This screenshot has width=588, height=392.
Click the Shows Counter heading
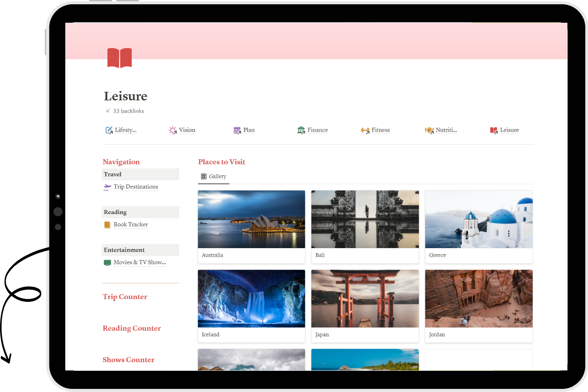point(129,360)
